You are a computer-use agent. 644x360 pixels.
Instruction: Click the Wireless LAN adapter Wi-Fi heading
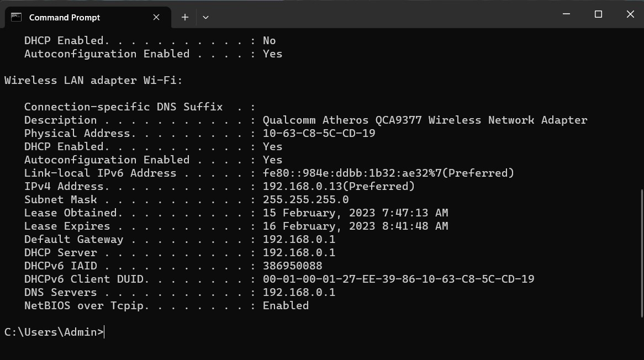click(93, 80)
